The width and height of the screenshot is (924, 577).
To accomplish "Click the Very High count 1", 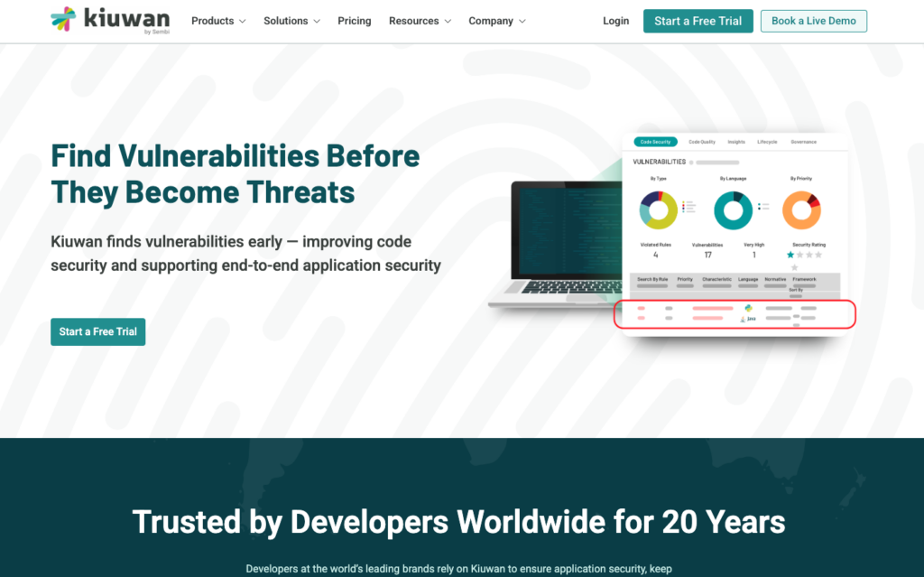I will pyautogui.click(x=753, y=255).
